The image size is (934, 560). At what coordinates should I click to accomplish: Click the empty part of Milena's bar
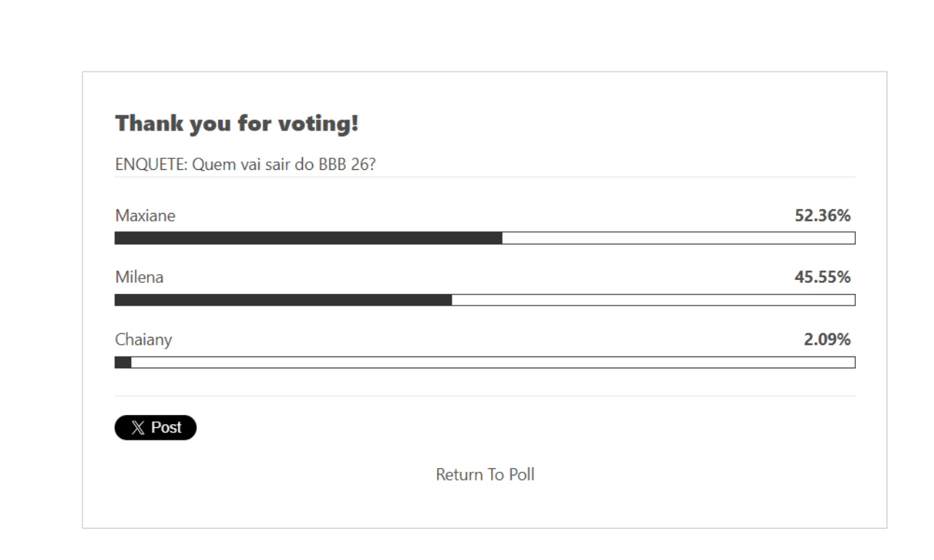click(653, 300)
